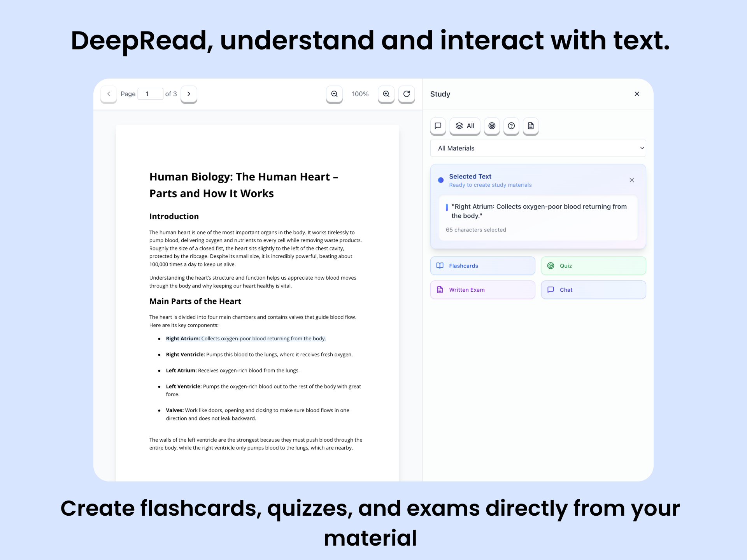Open the chat filter icon tab

point(438,126)
